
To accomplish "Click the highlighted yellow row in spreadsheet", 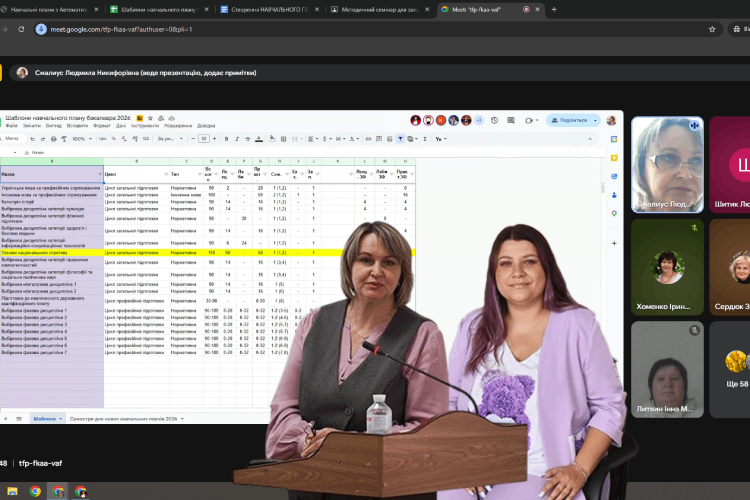I will click(200, 253).
